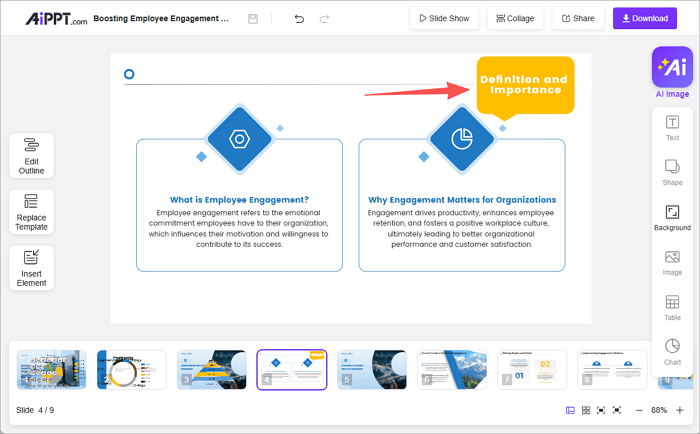
Task: Insert an Image from sidebar
Action: pos(672,263)
